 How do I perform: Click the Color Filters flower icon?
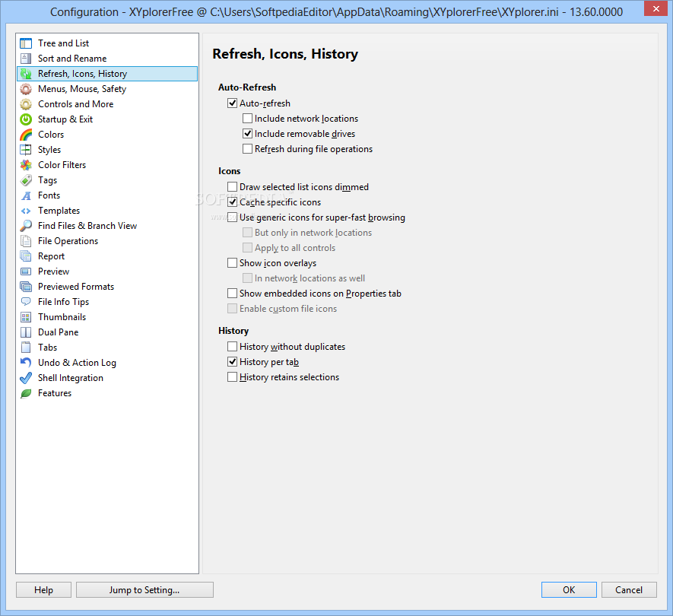coord(26,165)
